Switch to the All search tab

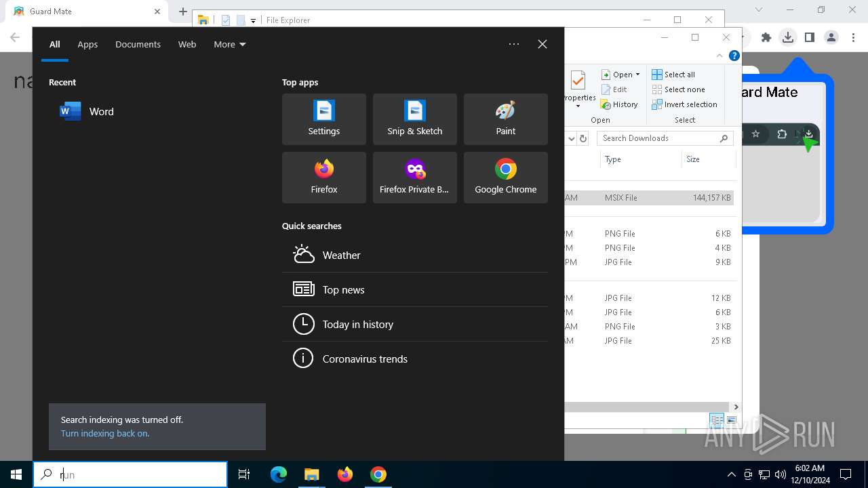[55, 44]
